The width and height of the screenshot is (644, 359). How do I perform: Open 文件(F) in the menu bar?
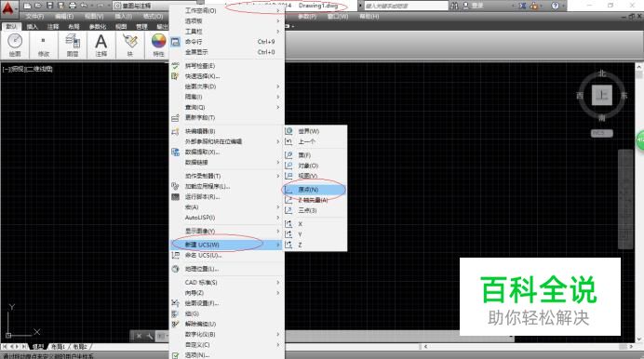pyautogui.click(x=34, y=17)
